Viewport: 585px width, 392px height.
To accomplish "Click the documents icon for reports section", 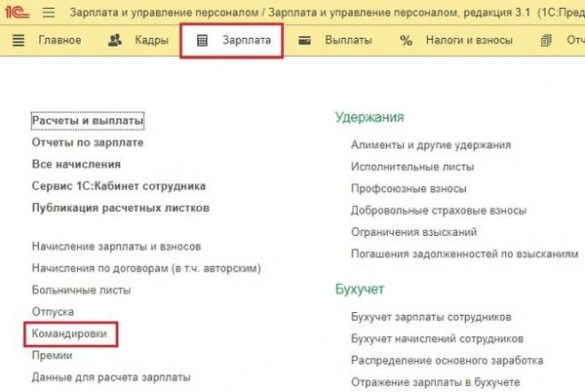I will (546, 40).
